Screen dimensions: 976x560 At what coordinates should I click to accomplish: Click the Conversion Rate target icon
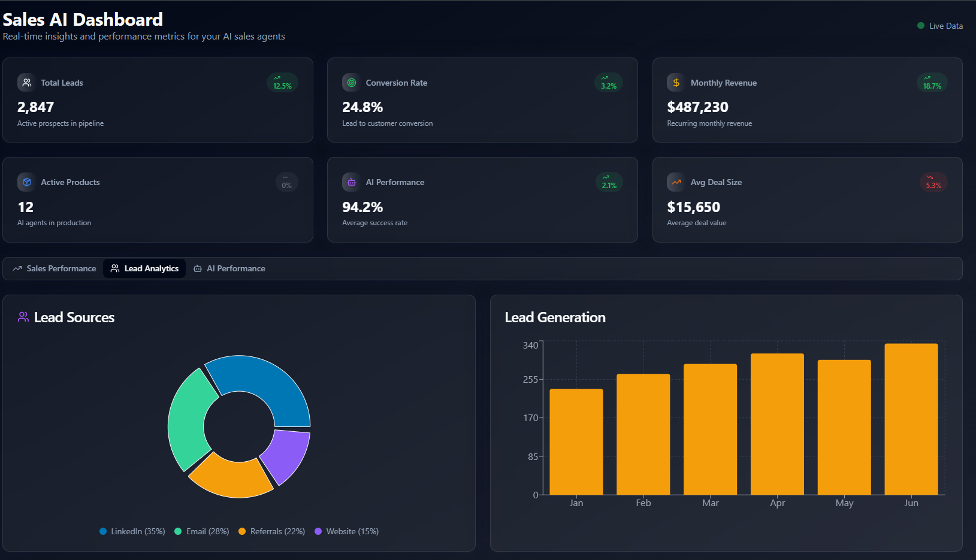352,83
